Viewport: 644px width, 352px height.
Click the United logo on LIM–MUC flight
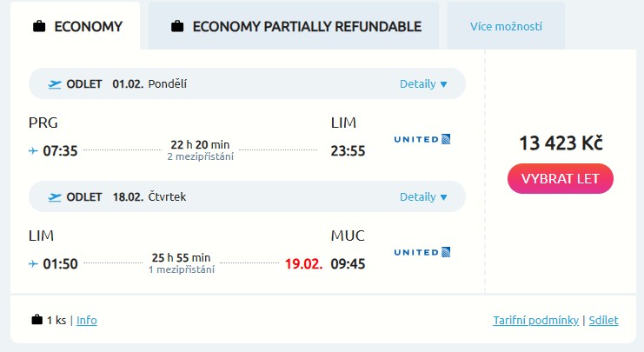coord(422,252)
